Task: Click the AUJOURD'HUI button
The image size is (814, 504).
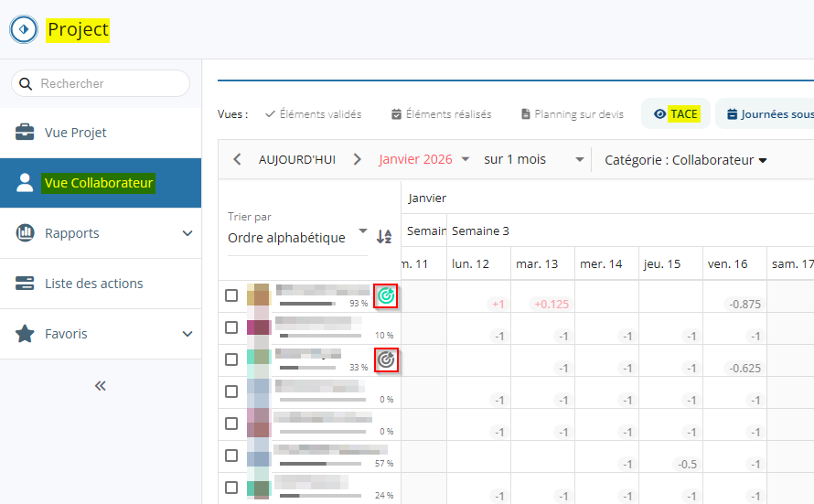Action: click(x=297, y=159)
